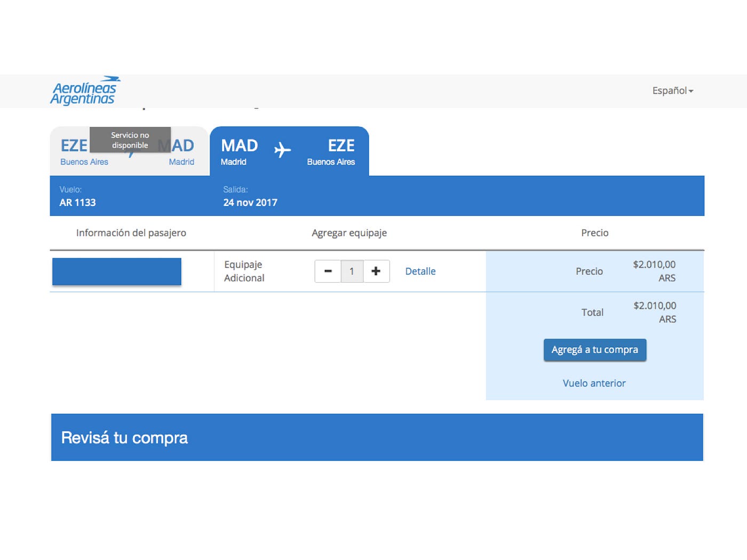This screenshot has height=560, width=747.
Task: Increase additional baggage with plus button
Action: [x=376, y=271]
